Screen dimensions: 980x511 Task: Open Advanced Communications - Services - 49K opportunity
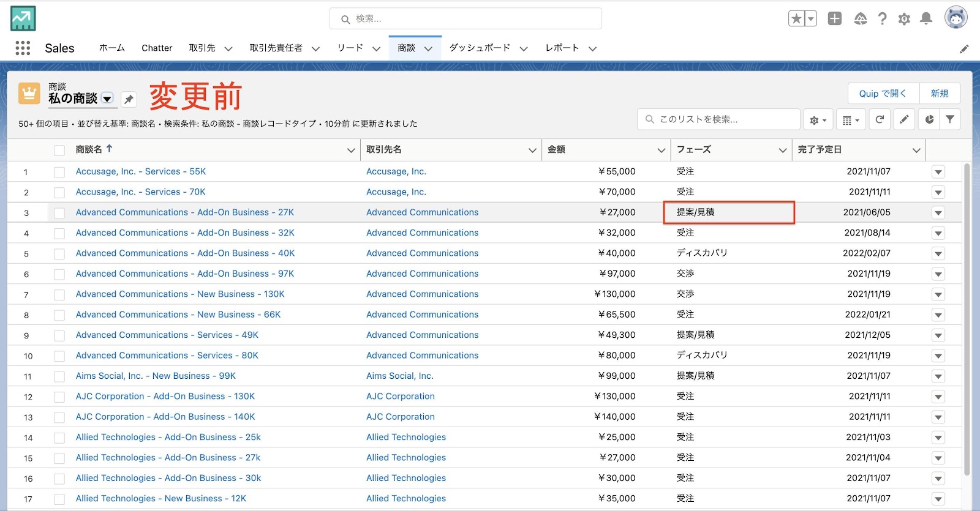[167, 335]
